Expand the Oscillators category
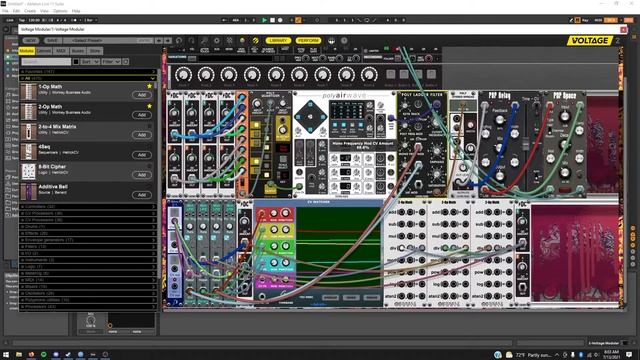This screenshot has height=360, width=640. [x=88, y=293]
